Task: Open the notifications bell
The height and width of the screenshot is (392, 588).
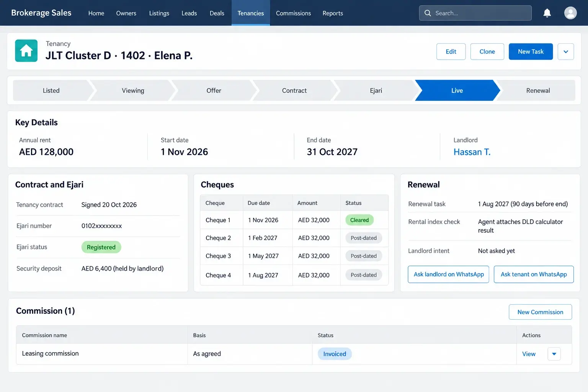Action: pos(547,13)
